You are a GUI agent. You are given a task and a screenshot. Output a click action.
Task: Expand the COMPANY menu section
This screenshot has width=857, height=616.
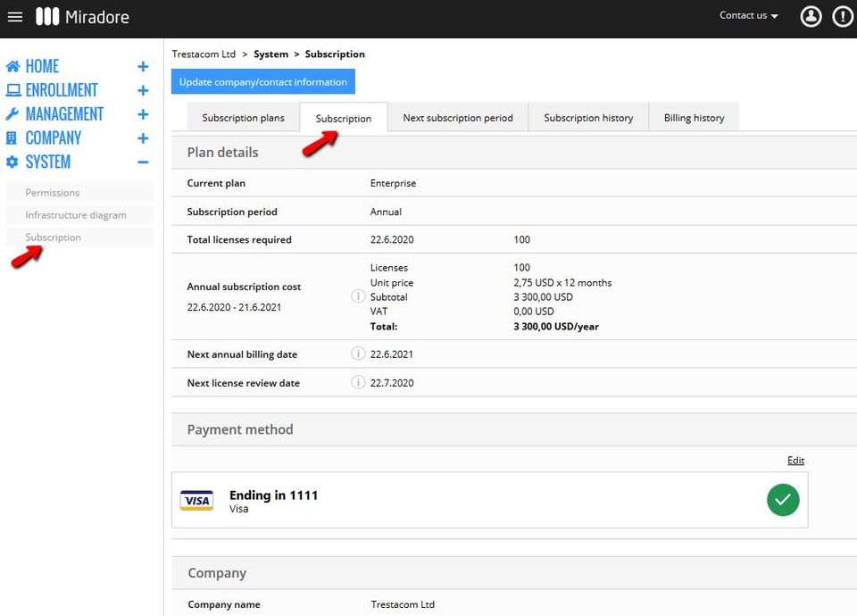pos(143,138)
